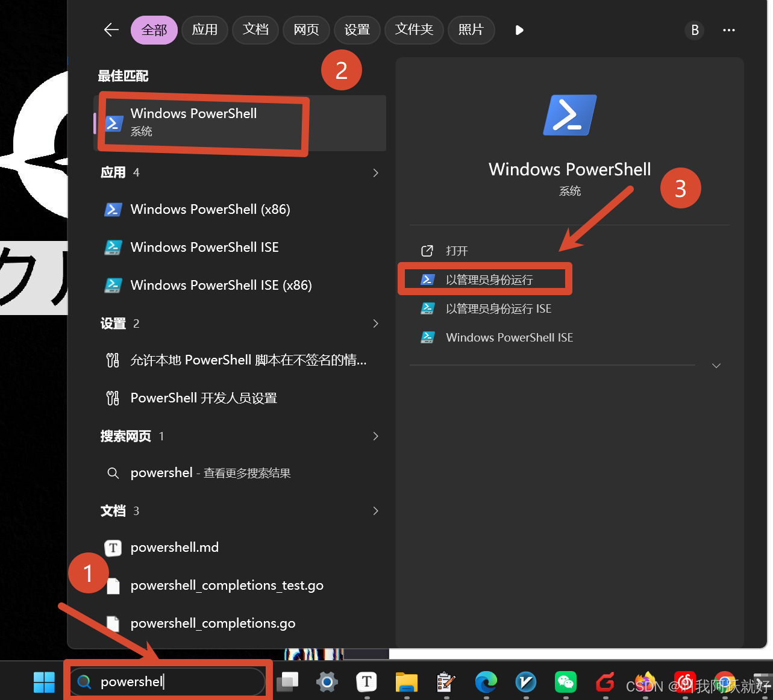This screenshot has width=773, height=700.
Task: Expand more actions chevron in the preview pane
Action: point(716,366)
